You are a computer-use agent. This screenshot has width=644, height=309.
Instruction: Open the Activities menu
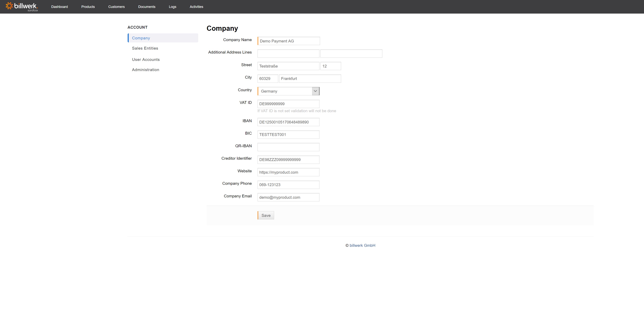point(197,7)
